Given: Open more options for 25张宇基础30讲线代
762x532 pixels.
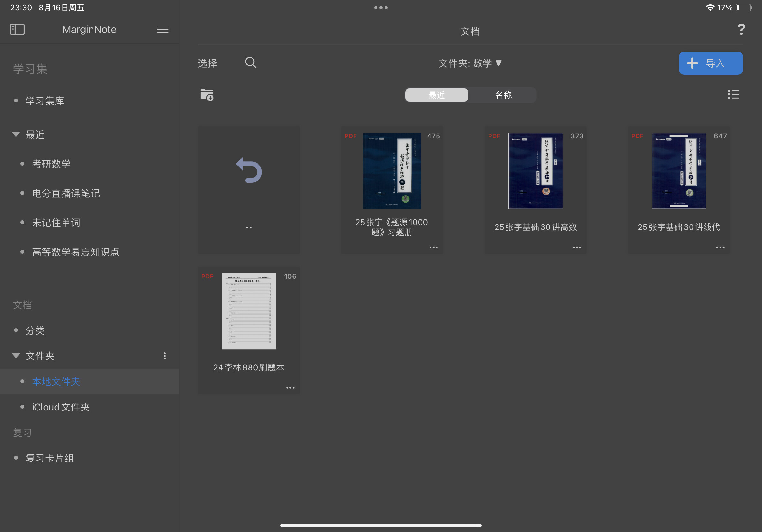Looking at the screenshot, I should [x=720, y=248].
